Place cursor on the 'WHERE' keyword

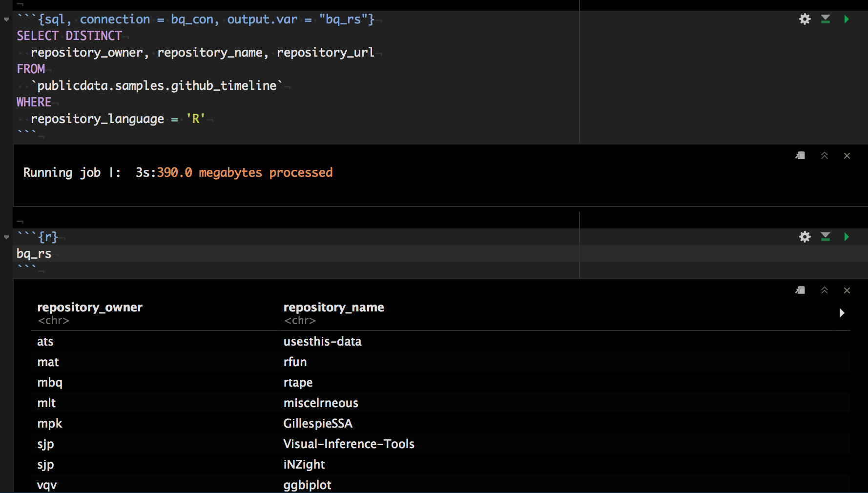pyautogui.click(x=34, y=102)
